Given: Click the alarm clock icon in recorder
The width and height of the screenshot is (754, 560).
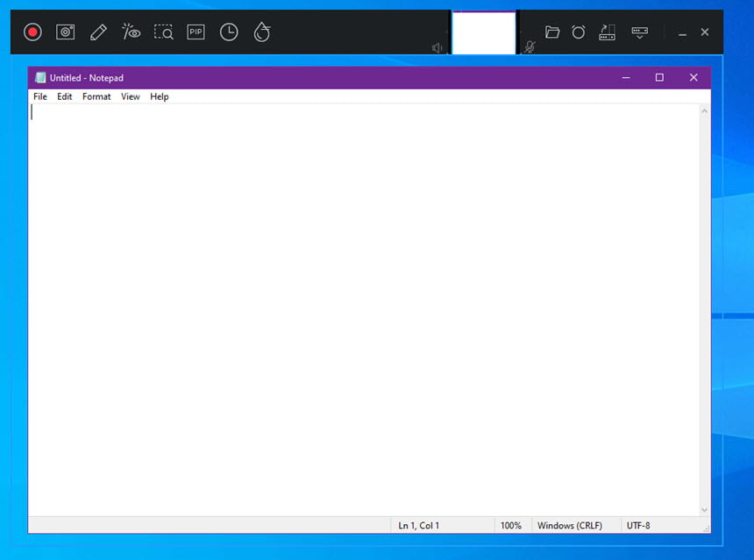Looking at the screenshot, I should pos(579,32).
